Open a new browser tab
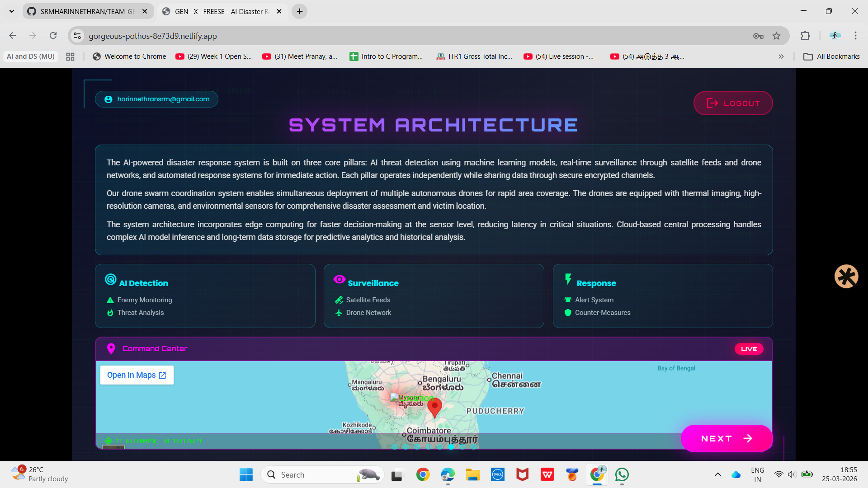 tap(300, 11)
